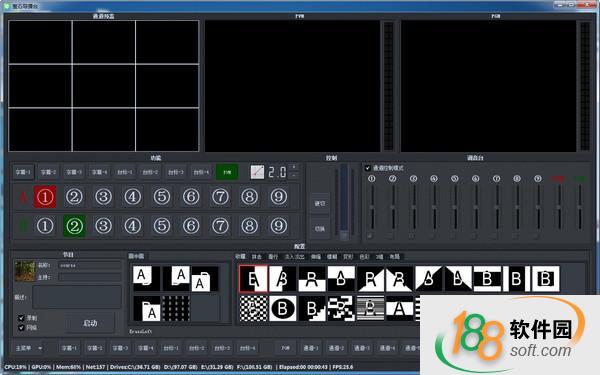Click the transition curve icon beside 2.0

[257, 172]
